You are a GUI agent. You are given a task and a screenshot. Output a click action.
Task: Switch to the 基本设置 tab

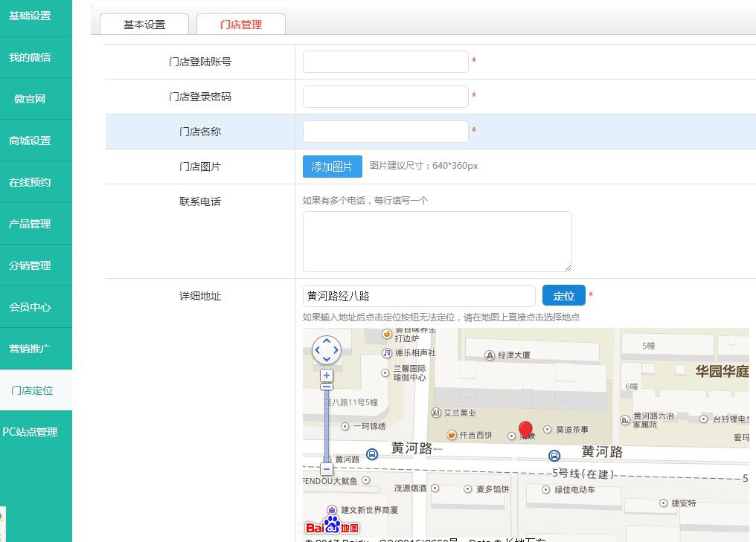coord(144,25)
